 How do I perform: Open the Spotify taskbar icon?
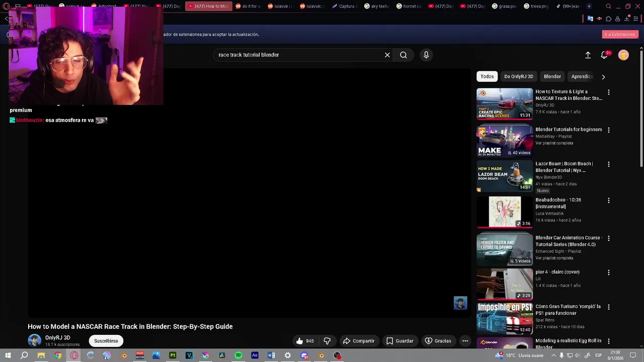click(x=238, y=355)
